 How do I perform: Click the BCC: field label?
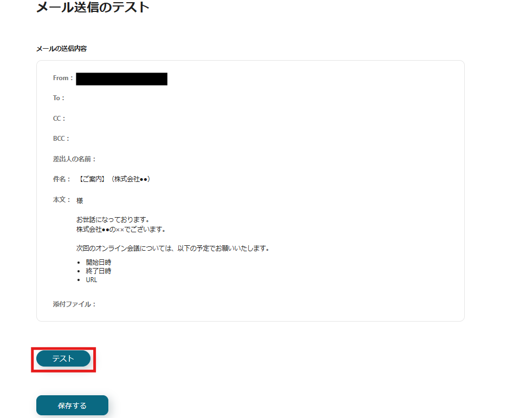tap(61, 138)
